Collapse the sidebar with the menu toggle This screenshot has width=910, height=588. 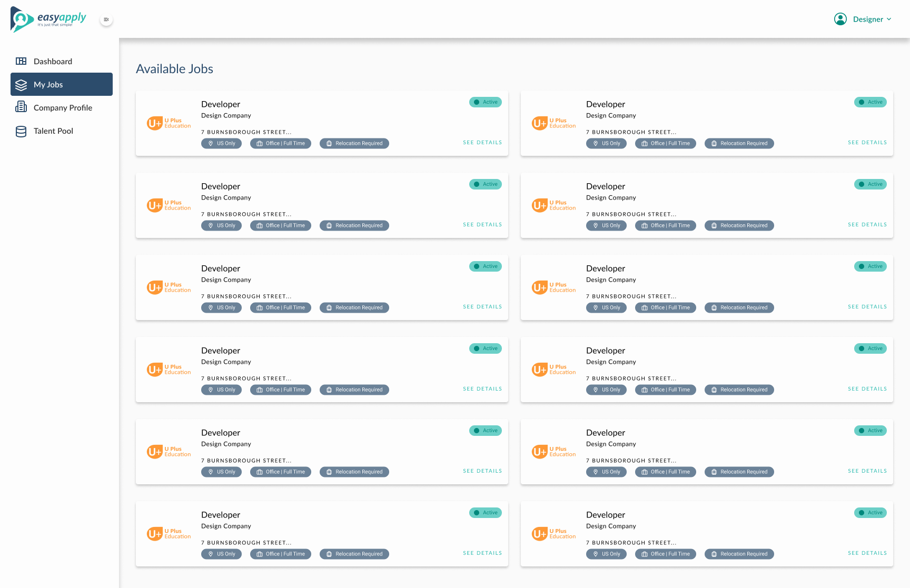[x=106, y=19]
